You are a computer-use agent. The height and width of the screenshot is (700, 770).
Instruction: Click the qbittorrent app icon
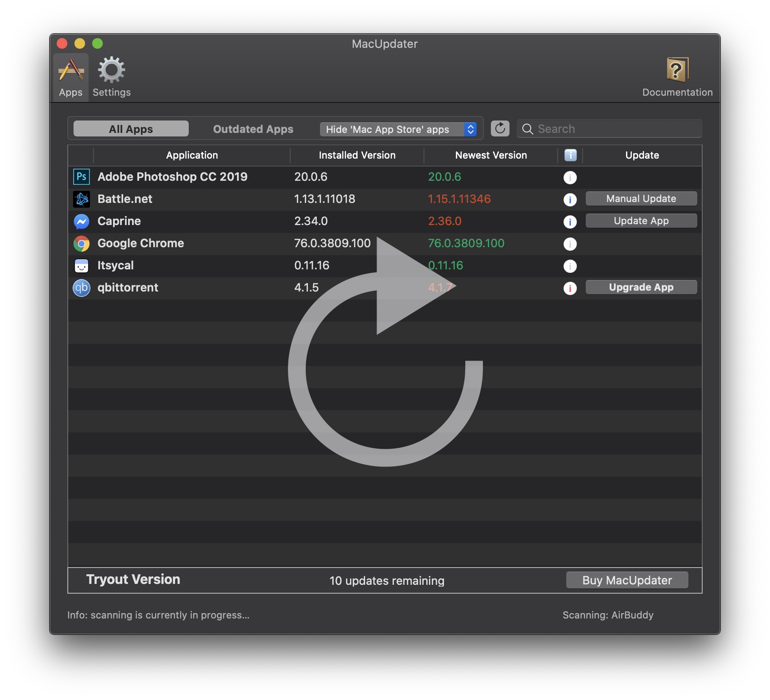tap(82, 288)
